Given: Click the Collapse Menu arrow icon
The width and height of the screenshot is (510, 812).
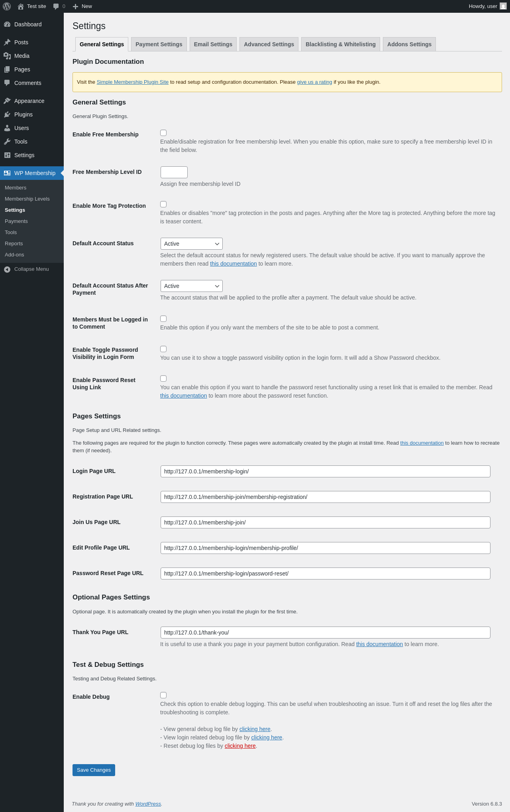Looking at the screenshot, I should pos(7,269).
